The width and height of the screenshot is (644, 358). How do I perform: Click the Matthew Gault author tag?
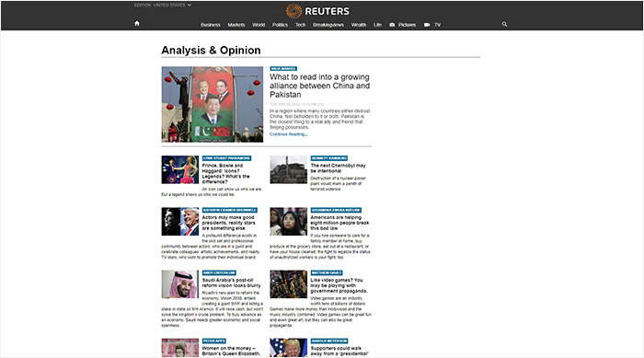(327, 273)
